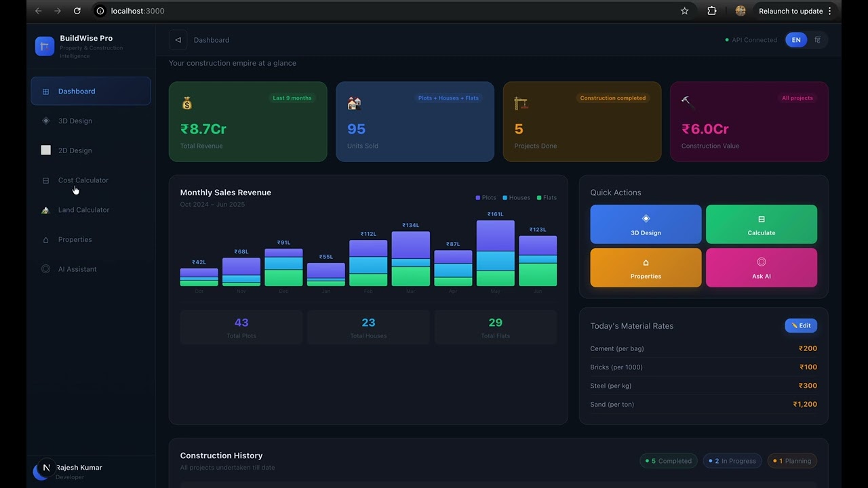
Task: Click the hammer icon on Construction Value card
Action: click(688, 102)
